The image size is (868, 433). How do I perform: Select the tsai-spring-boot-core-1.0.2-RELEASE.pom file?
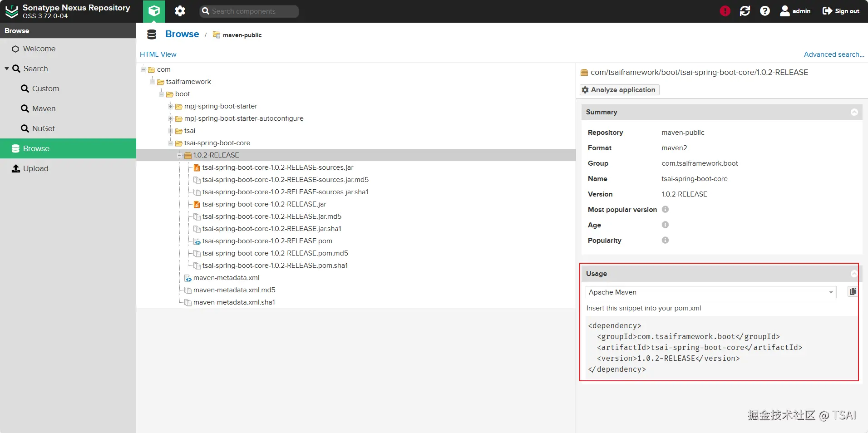point(267,241)
